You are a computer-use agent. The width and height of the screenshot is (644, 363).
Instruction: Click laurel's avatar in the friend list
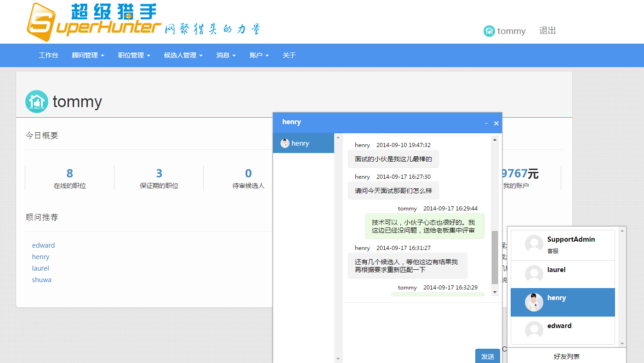pos(533,274)
